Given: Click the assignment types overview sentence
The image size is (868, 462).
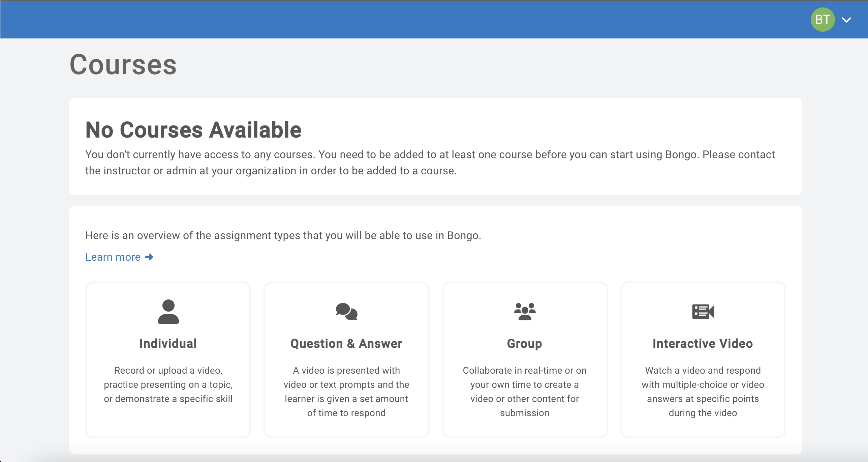Looking at the screenshot, I should coord(283,235).
